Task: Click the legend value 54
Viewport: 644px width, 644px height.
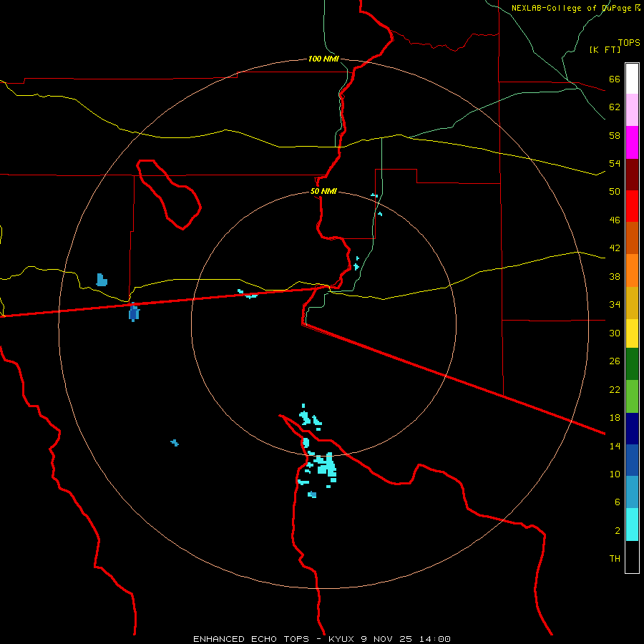Action: 615,163
